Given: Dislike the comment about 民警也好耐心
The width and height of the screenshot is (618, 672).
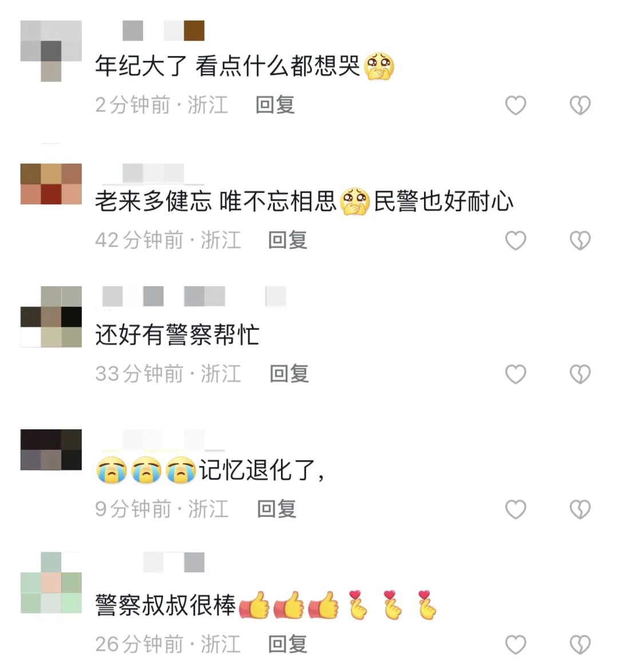Looking at the screenshot, I should coord(580,240).
